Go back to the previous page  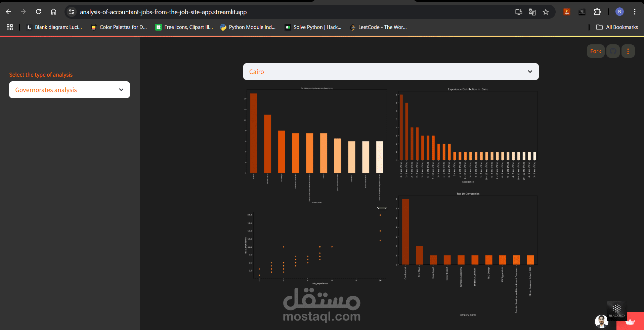coord(8,12)
